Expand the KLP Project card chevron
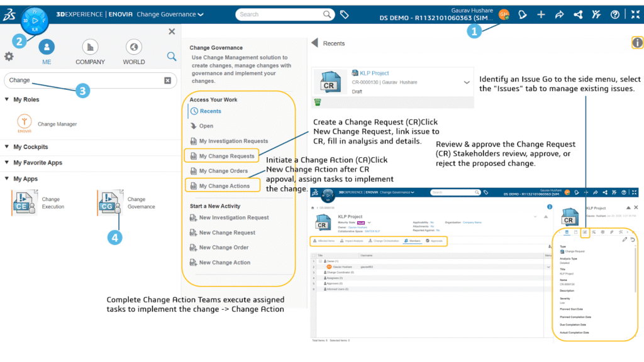The width and height of the screenshot is (644, 362). pyautogui.click(x=466, y=82)
